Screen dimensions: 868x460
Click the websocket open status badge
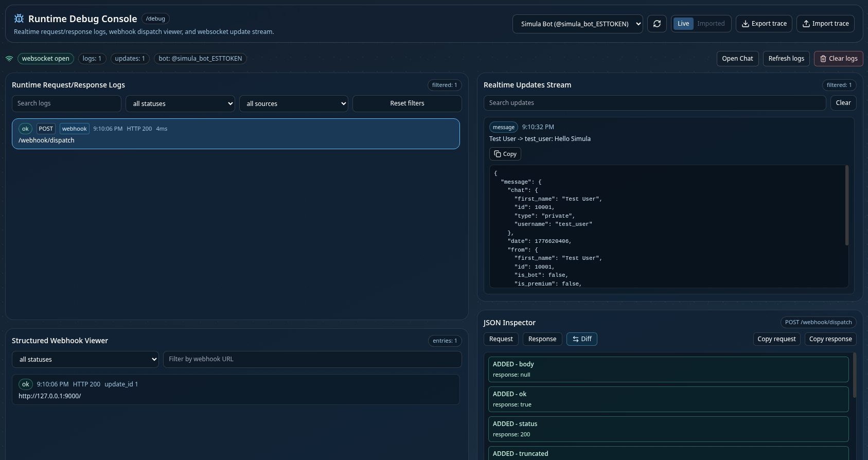45,59
